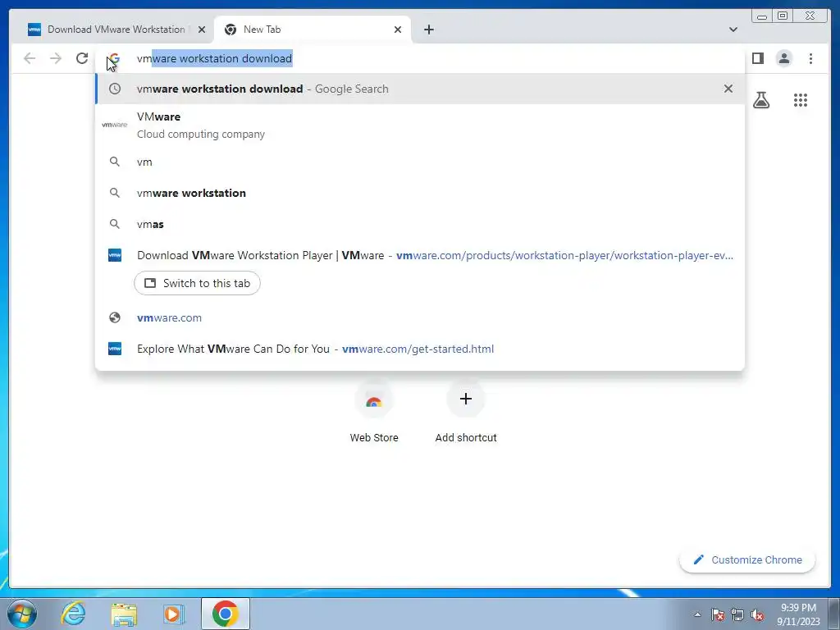This screenshot has height=630, width=840.
Task: Open Windows Explorer from the taskbar
Action: [x=124, y=614]
